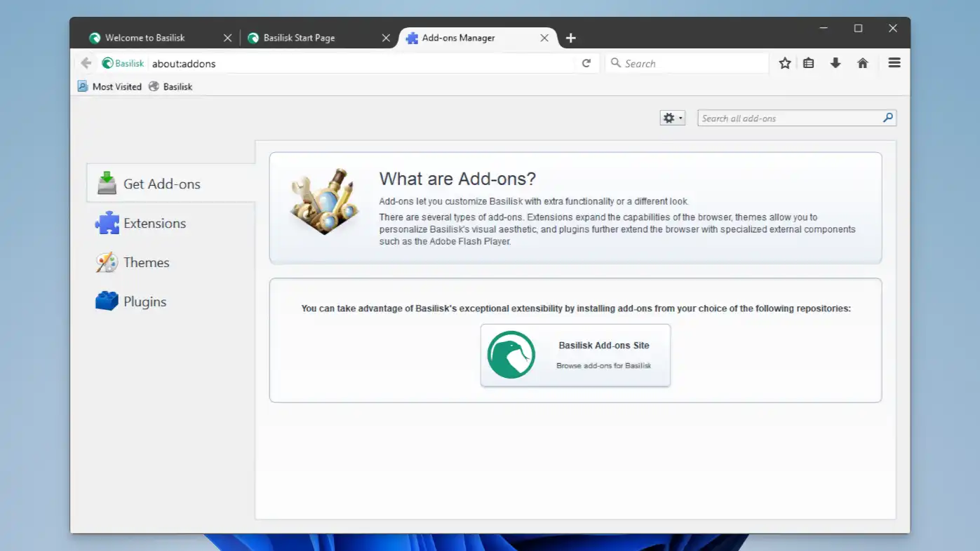This screenshot has width=980, height=551.
Task: Open the hamburger menu
Action: click(894, 62)
